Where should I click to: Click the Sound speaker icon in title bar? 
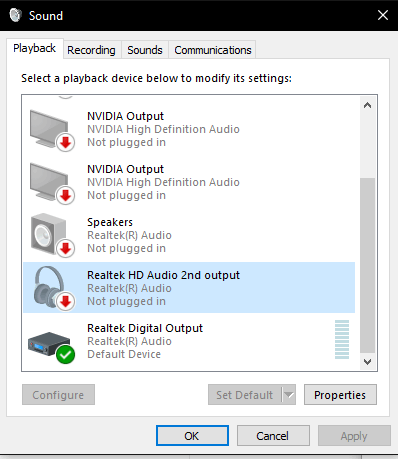15,15
